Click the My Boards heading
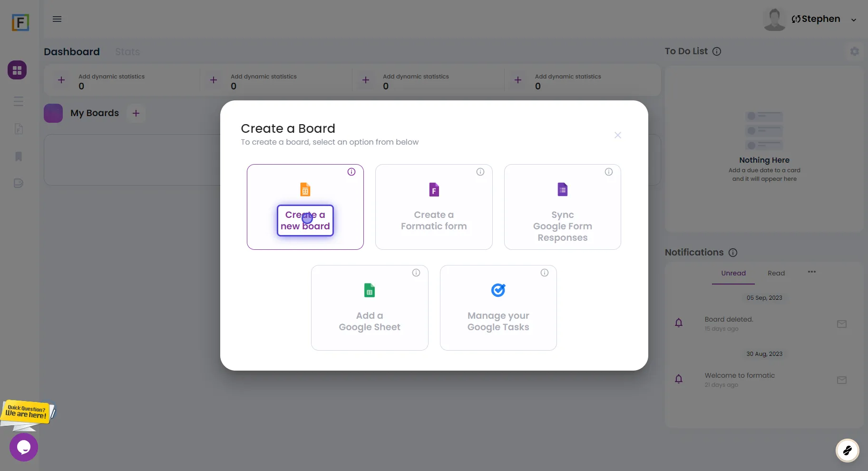Image resolution: width=868 pixels, height=471 pixels. (x=95, y=113)
